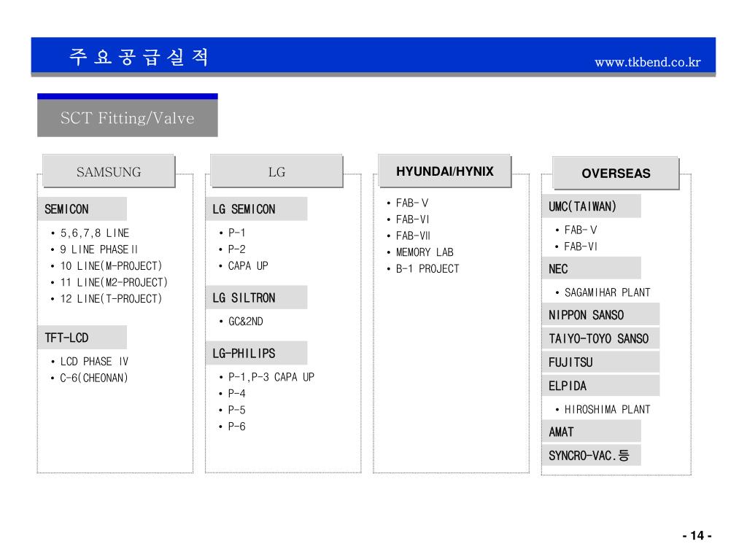Click the 'SYNCRO-VAC.등' label
This screenshot has width=747, height=560.
591,455
